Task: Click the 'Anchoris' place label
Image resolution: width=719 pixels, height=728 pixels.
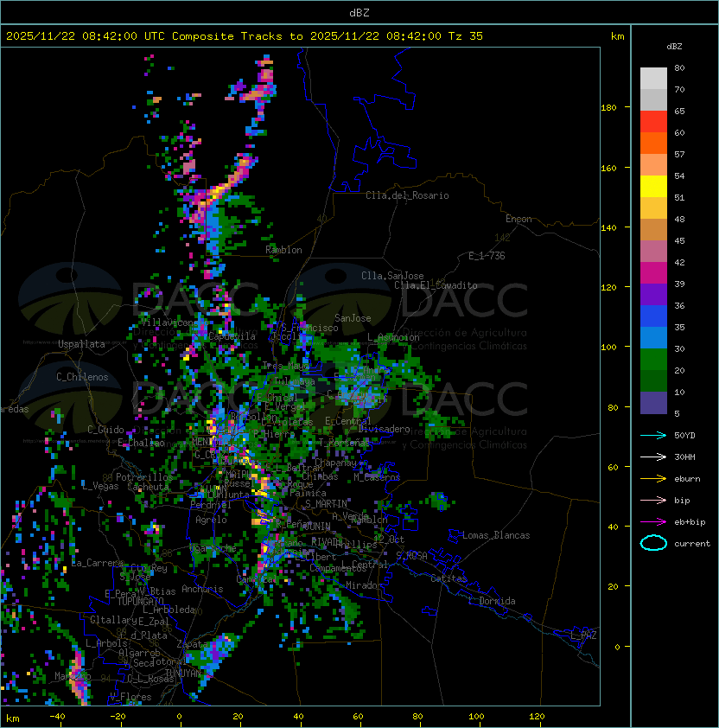Action: pos(202,589)
